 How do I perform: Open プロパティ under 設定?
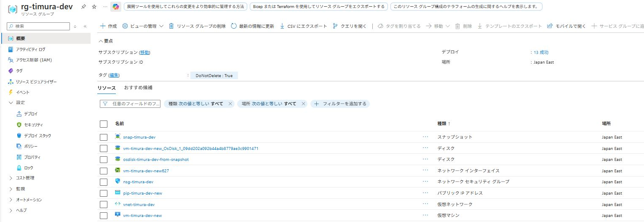32,157
